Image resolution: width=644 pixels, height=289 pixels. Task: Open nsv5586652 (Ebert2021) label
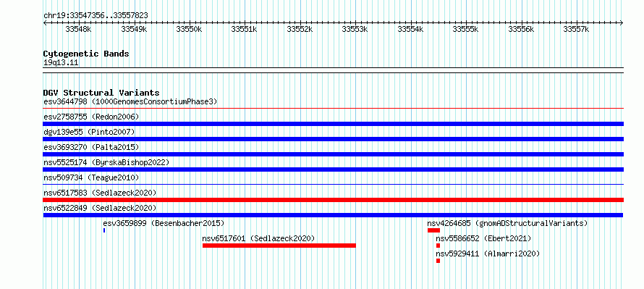click(x=484, y=238)
